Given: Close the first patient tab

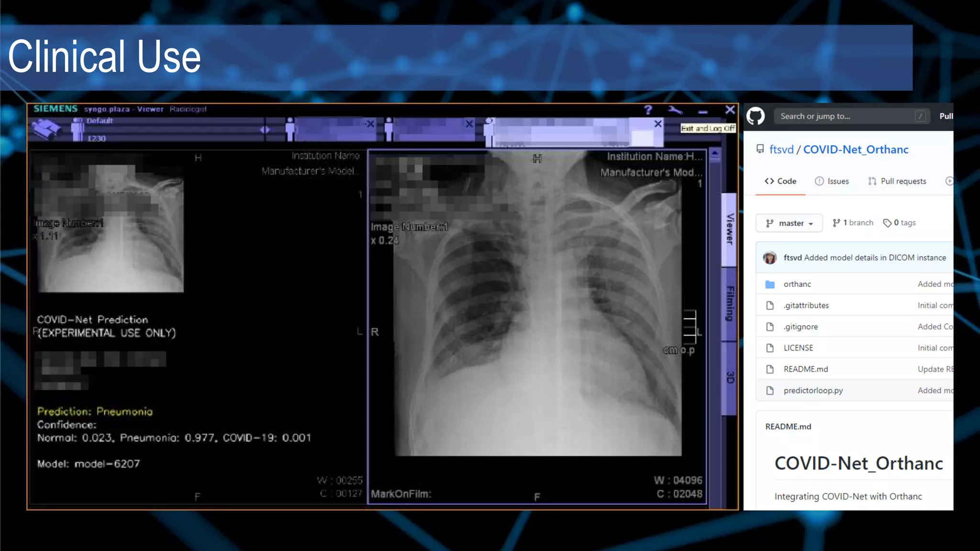Looking at the screenshot, I should [370, 124].
